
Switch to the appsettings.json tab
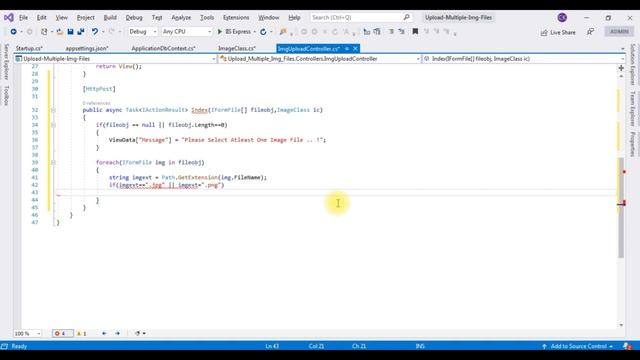87,49
